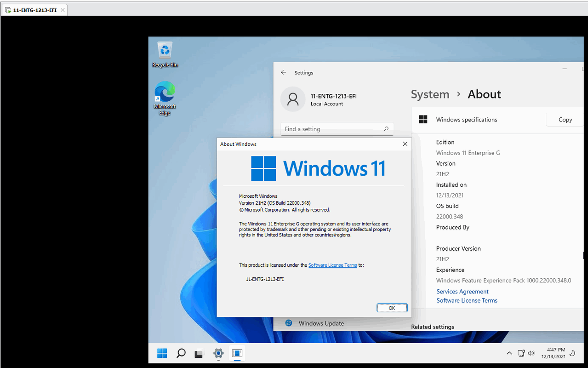This screenshot has width=588, height=368.
Task: Open Software License Terms link in Settings
Action: coord(467,300)
